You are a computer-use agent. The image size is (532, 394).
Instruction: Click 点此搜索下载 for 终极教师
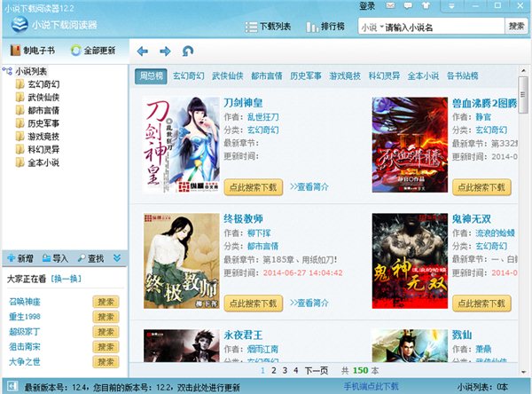click(x=254, y=303)
